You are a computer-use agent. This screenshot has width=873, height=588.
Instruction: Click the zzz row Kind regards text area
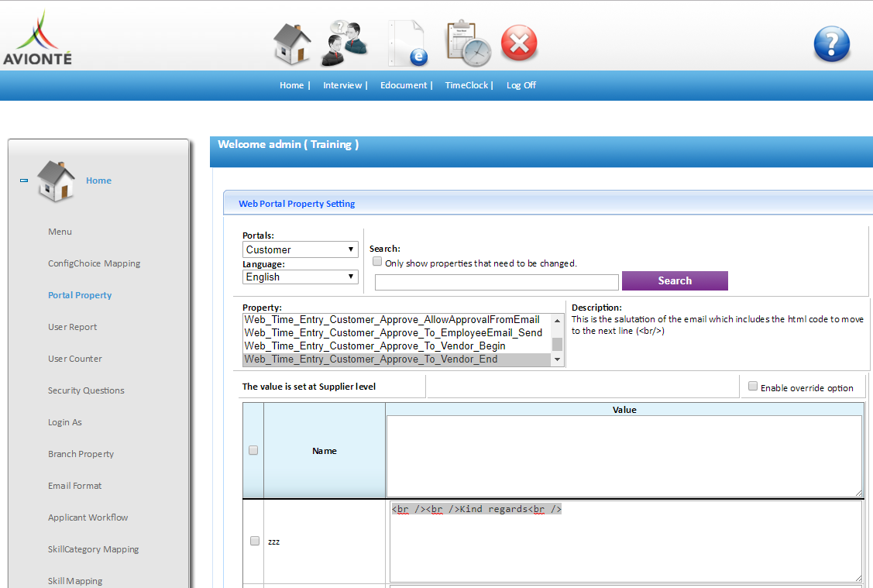pos(626,542)
